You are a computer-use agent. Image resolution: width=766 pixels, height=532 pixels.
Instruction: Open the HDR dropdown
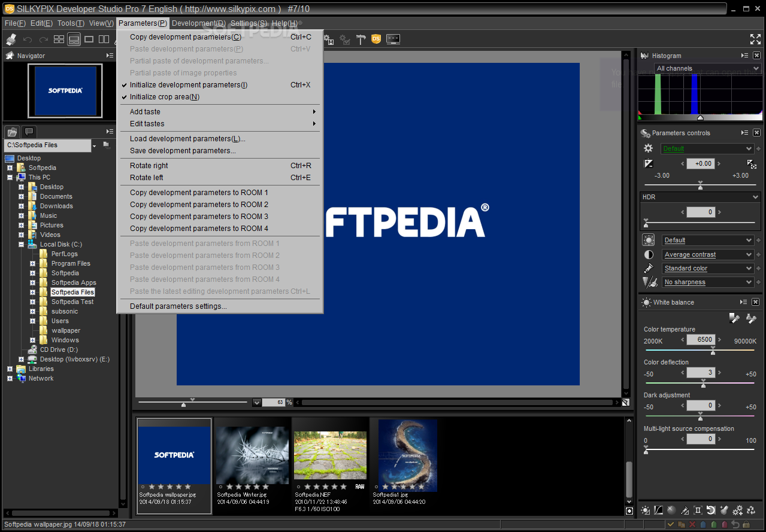pos(700,197)
